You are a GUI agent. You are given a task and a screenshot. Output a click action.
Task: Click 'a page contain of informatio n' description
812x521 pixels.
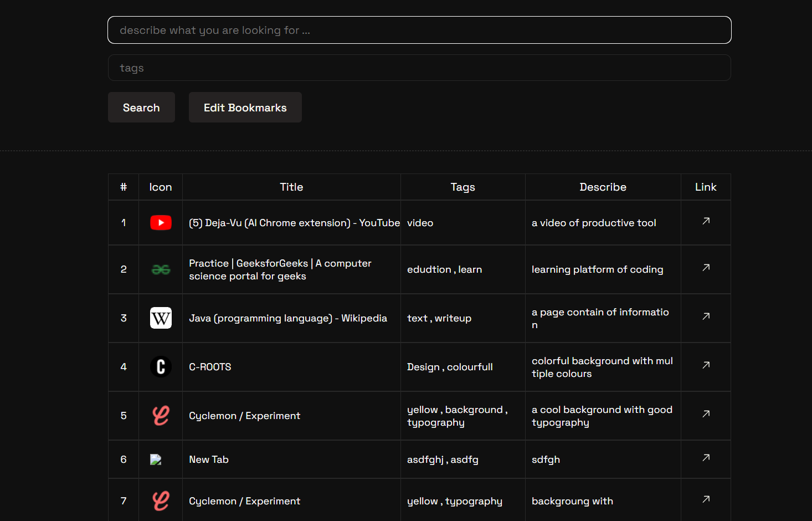600,318
